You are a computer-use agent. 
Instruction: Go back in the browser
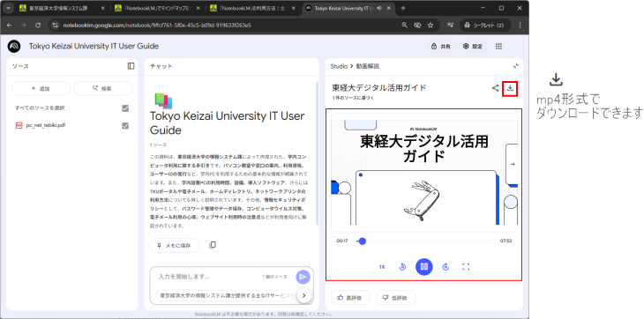10,25
